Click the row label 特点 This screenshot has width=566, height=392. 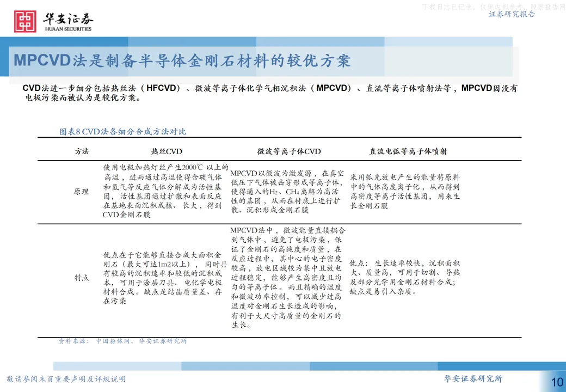[x=82, y=278]
